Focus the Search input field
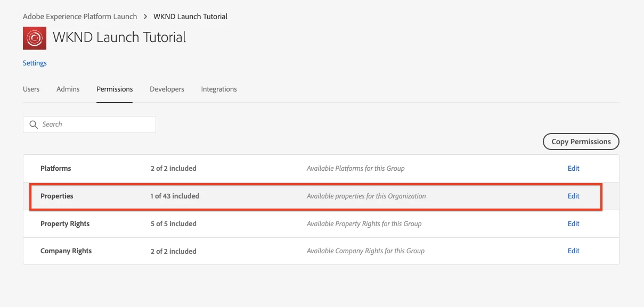 (89, 125)
